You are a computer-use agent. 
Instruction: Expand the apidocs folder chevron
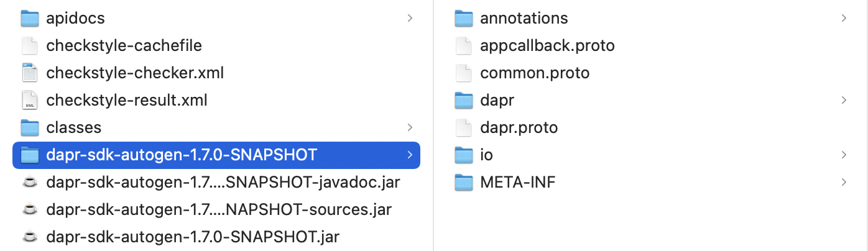[x=410, y=19]
